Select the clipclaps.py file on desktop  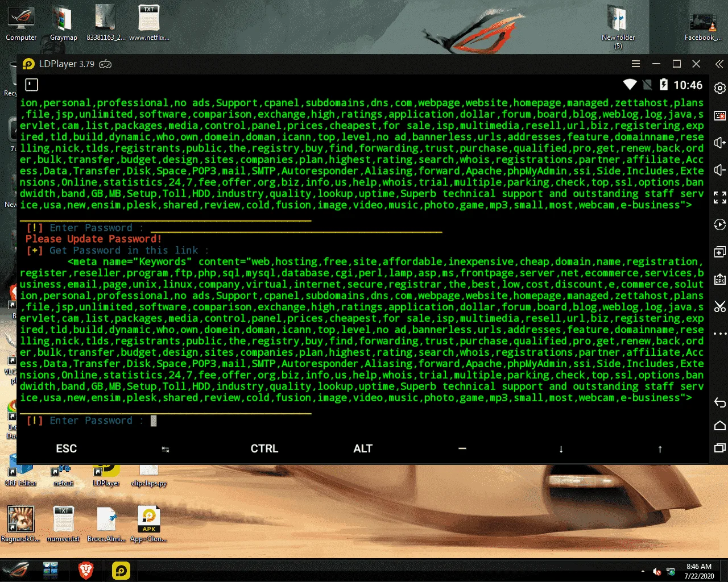pos(149,476)
